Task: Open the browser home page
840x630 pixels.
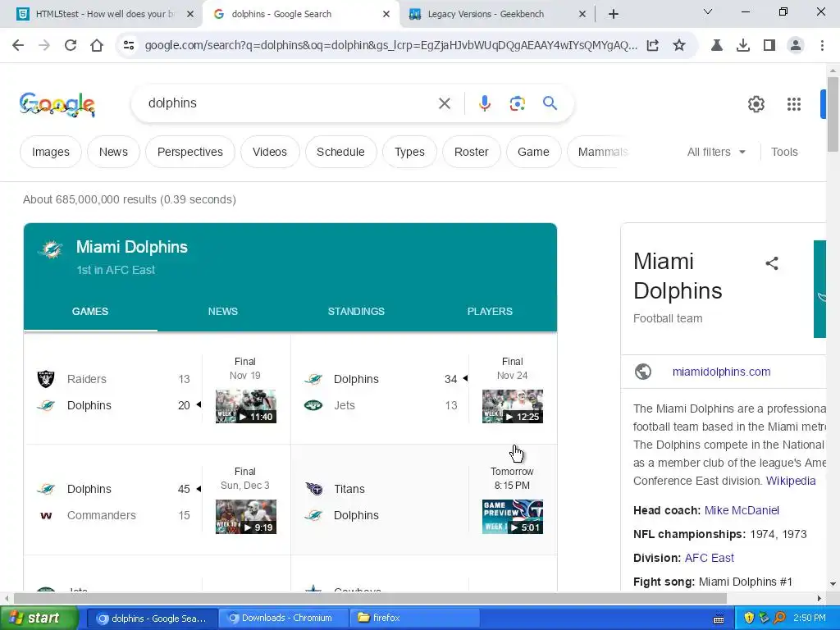Action: point(97,46)
